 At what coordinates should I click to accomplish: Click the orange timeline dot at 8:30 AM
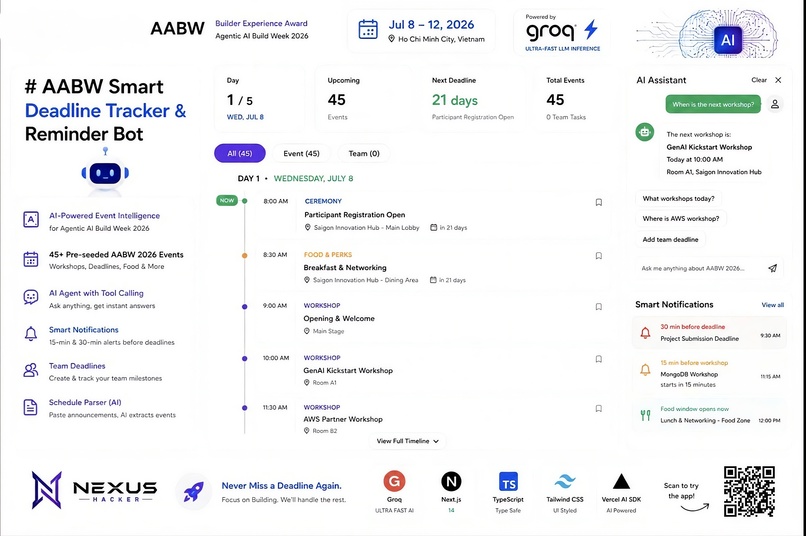245,255
